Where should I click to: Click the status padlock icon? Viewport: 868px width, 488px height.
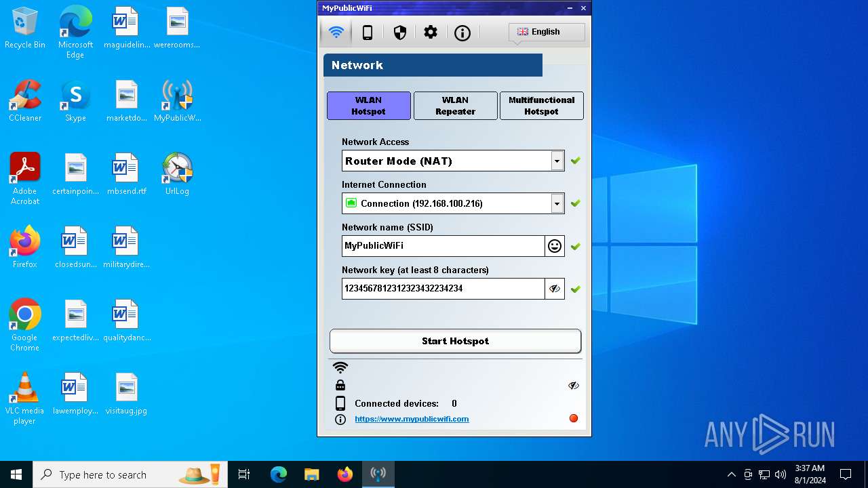[x=340, y=385]
